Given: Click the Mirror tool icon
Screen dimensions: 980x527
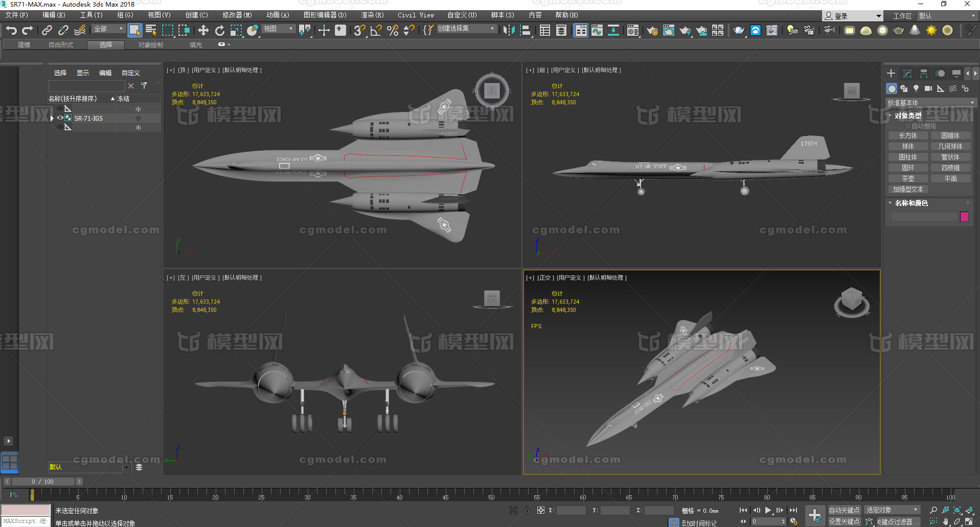Looking at the screenshot, I should [x=509, y=30].
